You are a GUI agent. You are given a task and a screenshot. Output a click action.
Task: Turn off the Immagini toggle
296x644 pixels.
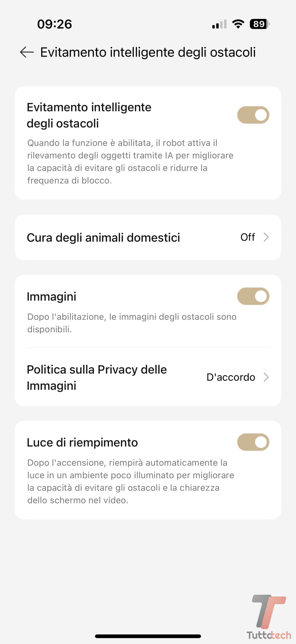pos(253,296)
